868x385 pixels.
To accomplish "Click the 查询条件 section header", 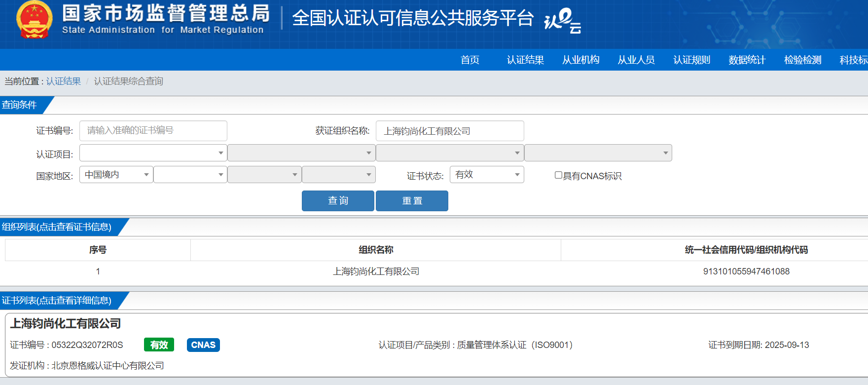I will coord(19,105).
